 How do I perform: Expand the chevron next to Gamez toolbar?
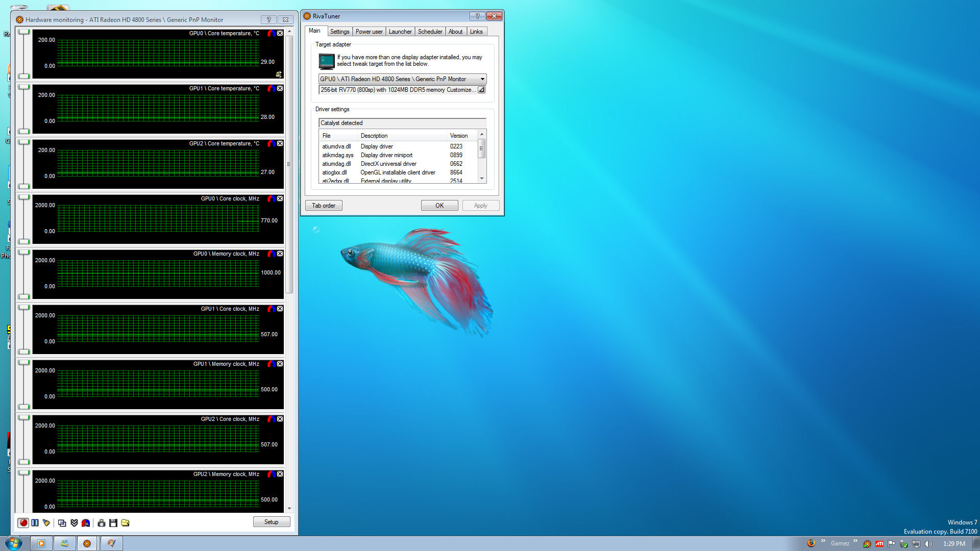pos(855,541)
